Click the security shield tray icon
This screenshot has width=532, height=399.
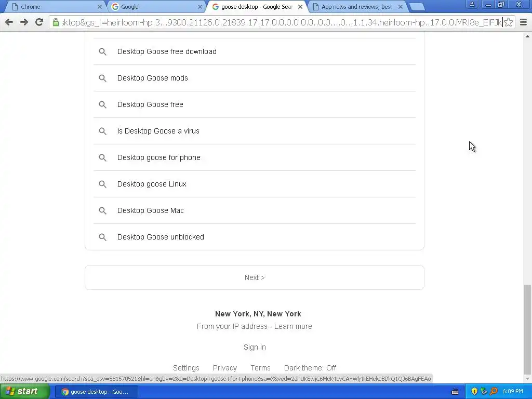click(x=474, y=392)
